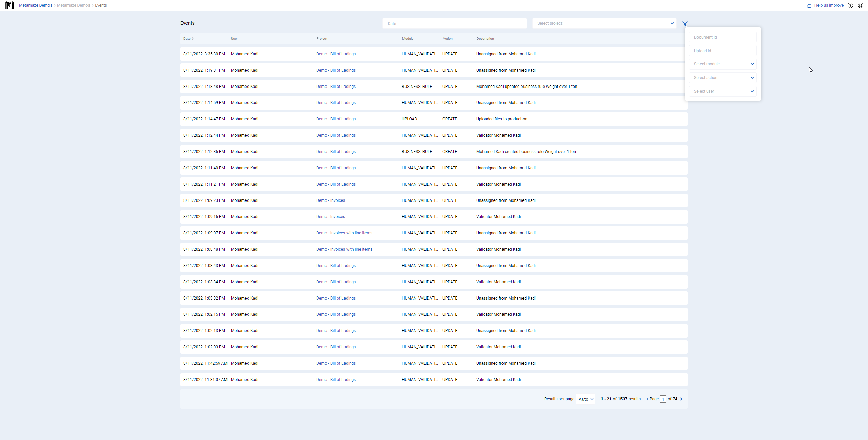Image resolution: width=868 pixels, height=440 pixels.
Task: Open the Select user dropdown
Action: [723, 91]
